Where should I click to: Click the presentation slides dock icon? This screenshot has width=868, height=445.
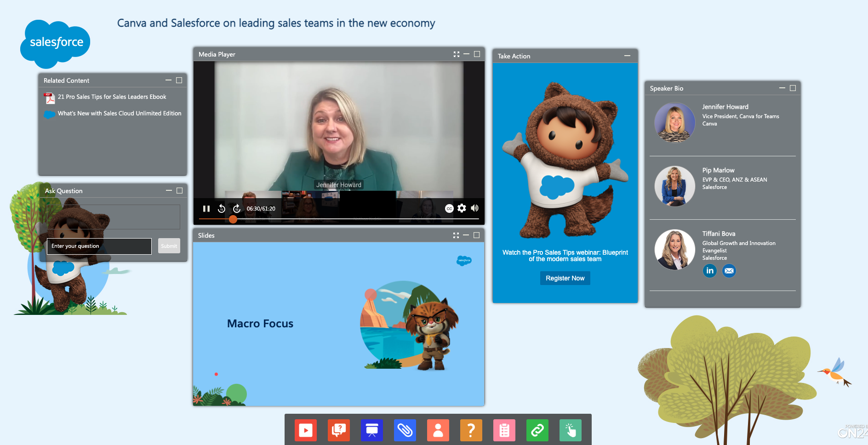[372, 430]
